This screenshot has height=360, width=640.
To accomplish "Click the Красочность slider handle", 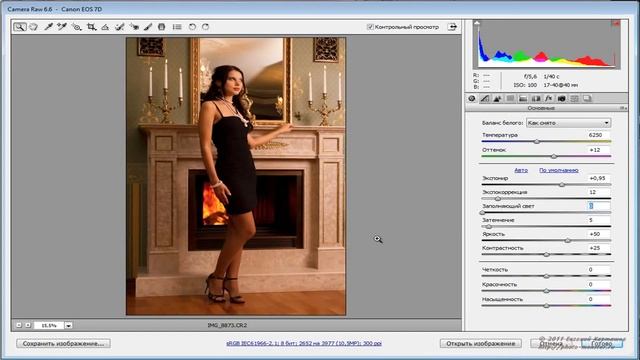I will [x=547, y=291].
